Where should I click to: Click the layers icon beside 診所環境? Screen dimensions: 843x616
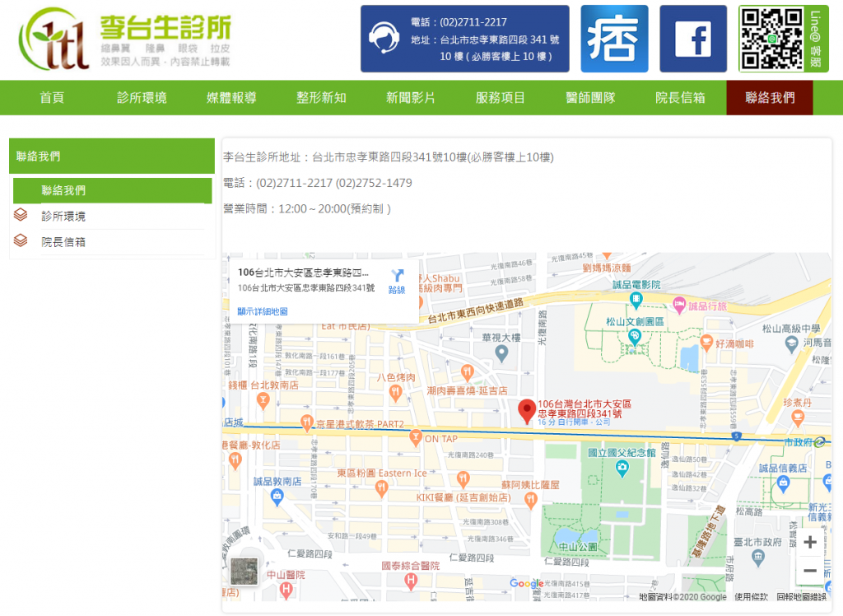coord(21,215)
